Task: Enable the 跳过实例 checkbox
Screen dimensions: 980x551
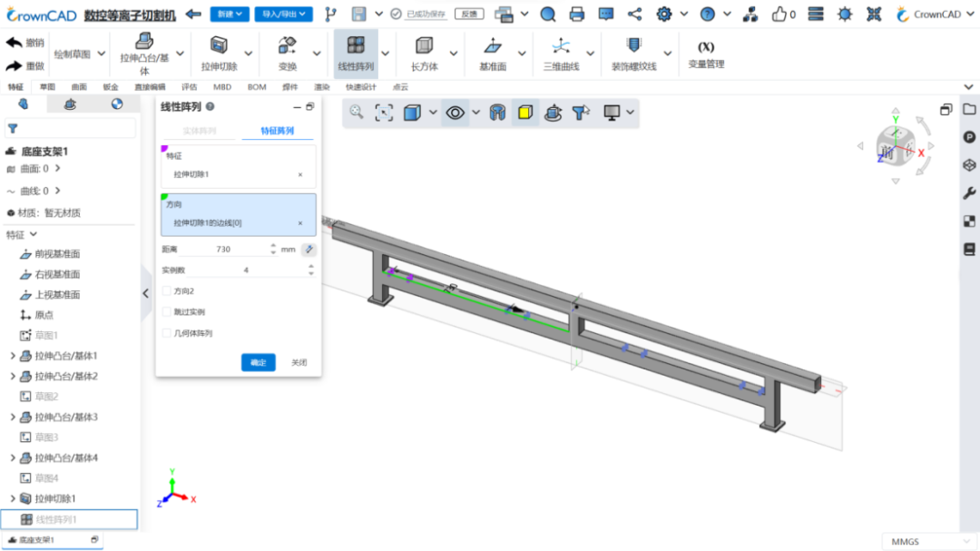Action: pos(166,311)
